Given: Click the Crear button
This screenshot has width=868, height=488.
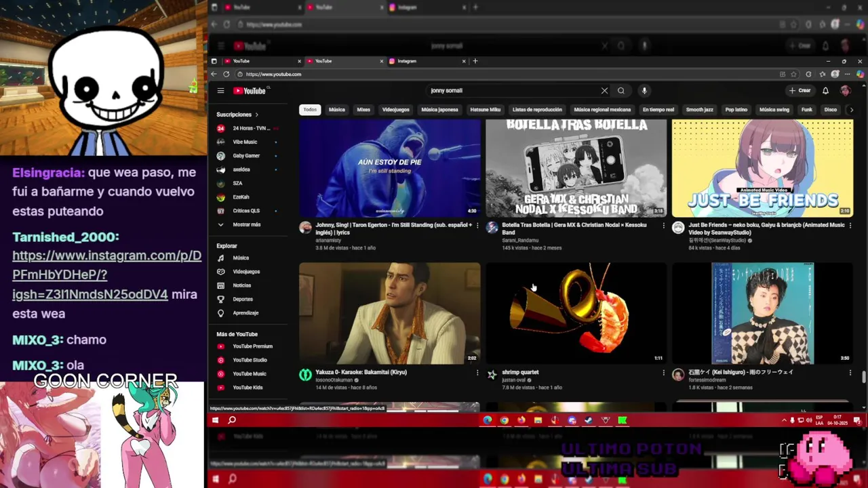Looking at the screenshot, I should pyautogui.click(x=800, y=90).
